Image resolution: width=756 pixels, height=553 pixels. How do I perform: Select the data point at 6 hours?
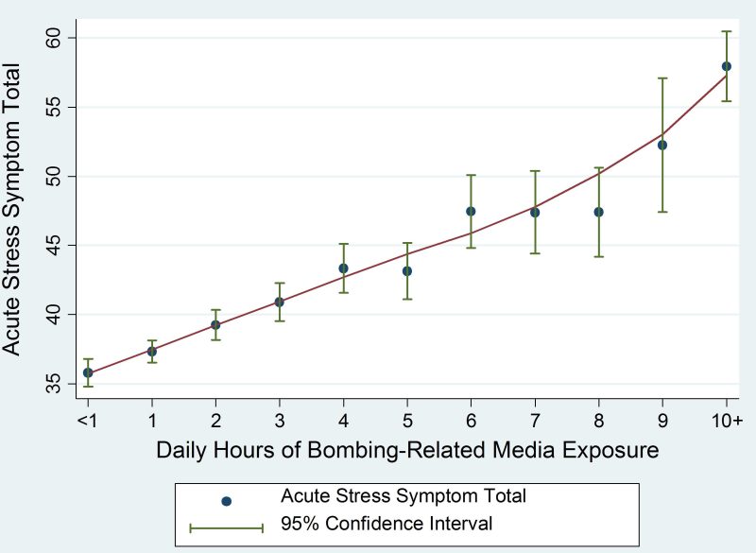(x=471, y=211)
